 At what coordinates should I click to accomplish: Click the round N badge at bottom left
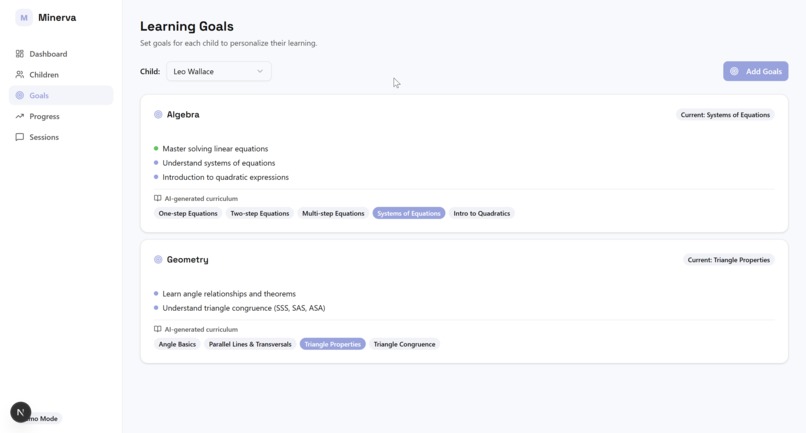[x=21, y=412]
